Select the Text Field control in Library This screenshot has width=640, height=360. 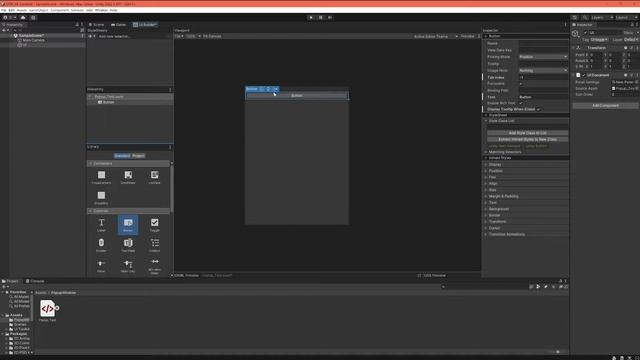click(128, 245)
